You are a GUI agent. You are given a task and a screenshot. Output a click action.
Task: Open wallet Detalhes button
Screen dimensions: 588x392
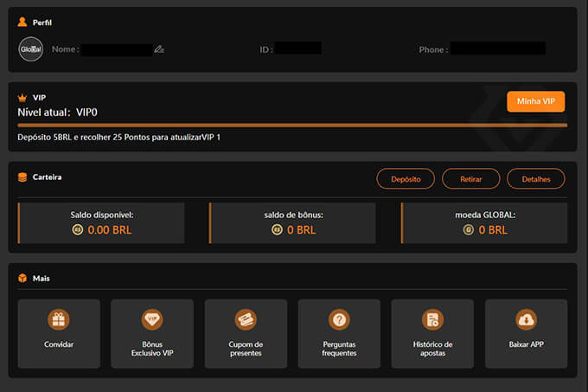point(535,179)
